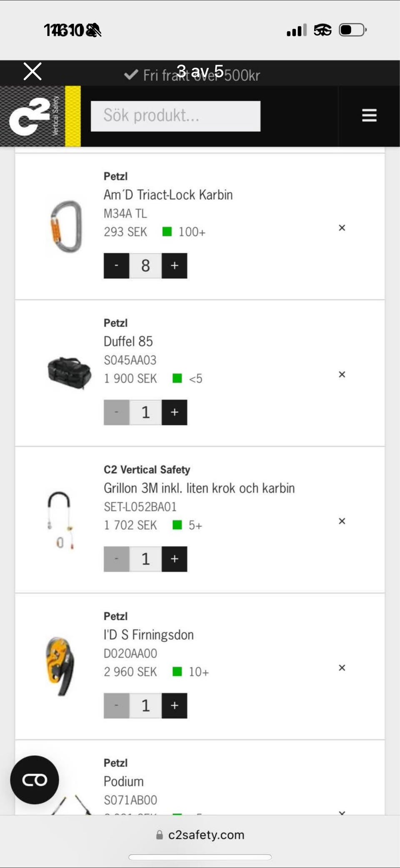
Task: Open the hamburger menu
Action: point(369,115)
